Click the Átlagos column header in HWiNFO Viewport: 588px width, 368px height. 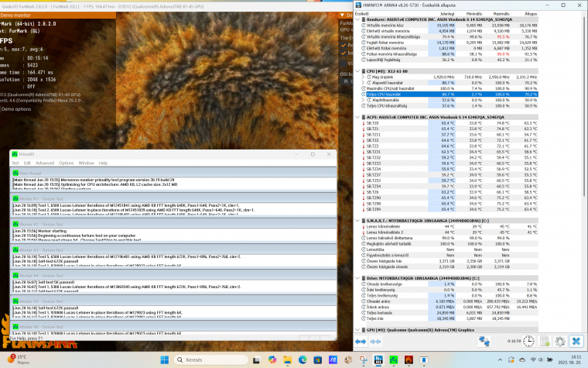coord(531,13)
